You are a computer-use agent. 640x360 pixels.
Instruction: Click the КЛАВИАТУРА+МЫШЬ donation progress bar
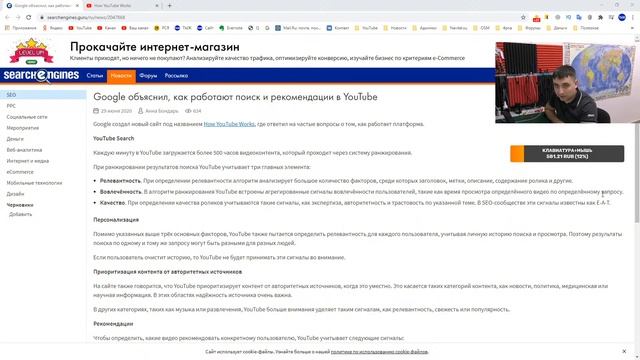click(567, 153)
